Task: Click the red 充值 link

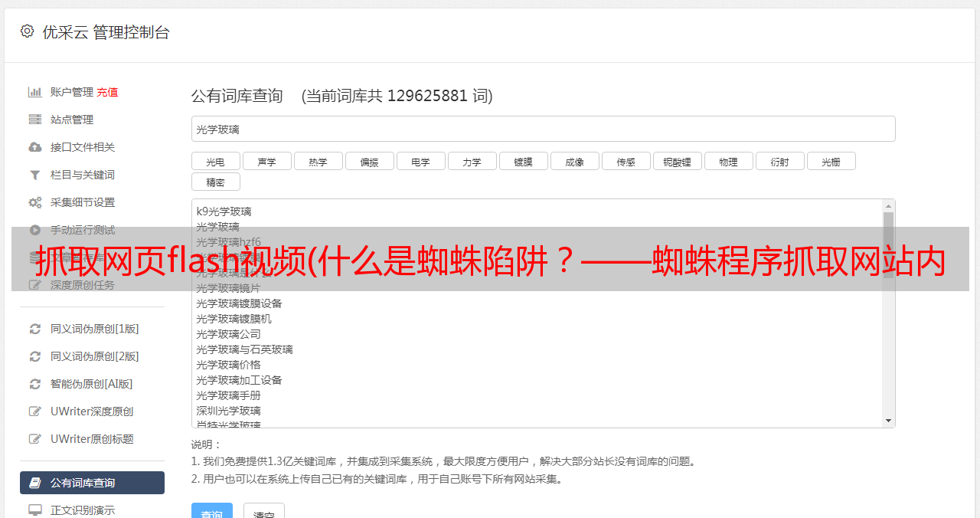Action: pos(107,92)
